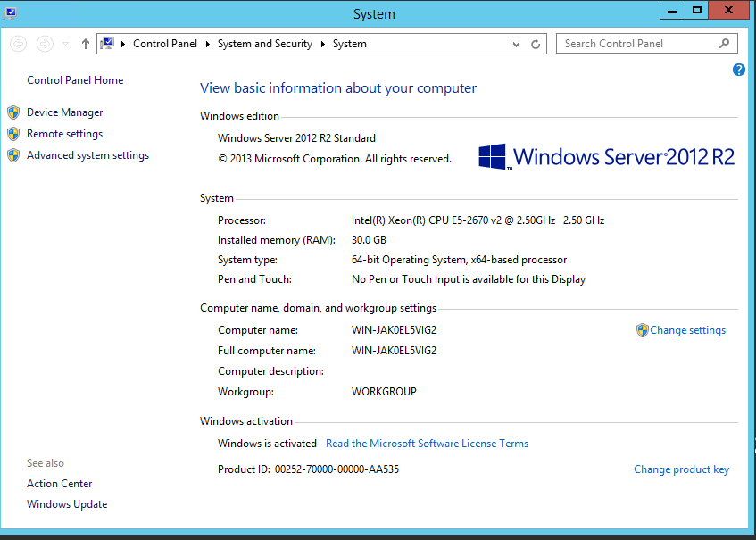
Task: Click the Computer name value WIN-JAK0EL5VIG2
Action: 394,330
